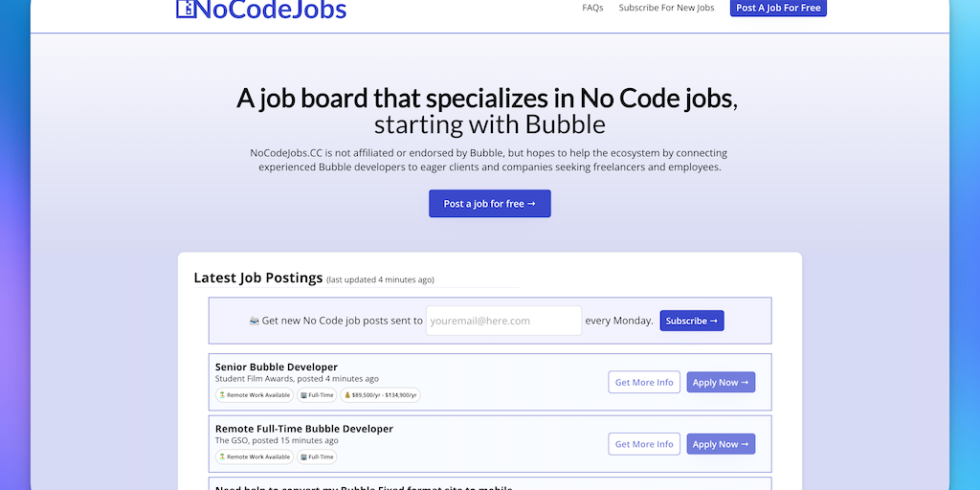
Task: Click Remote Work Available tag on GSO job
Action: [x=254, y=457]
